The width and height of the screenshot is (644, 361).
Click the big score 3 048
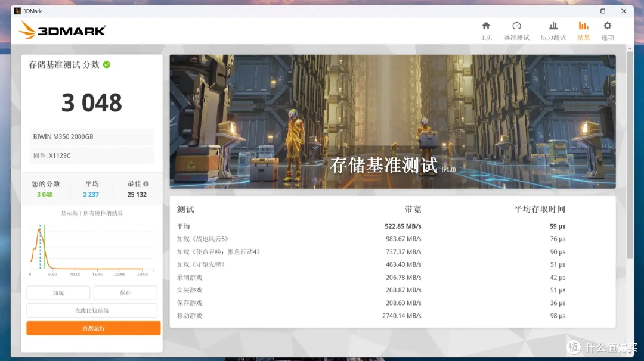tap(92, 102)
